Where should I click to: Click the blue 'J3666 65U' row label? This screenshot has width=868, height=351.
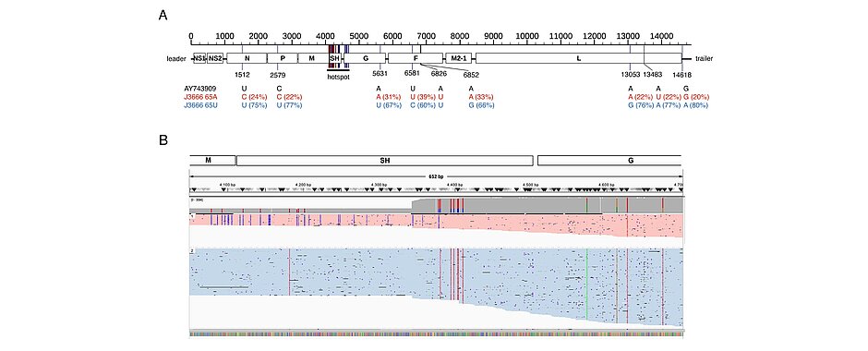point(199,105)
